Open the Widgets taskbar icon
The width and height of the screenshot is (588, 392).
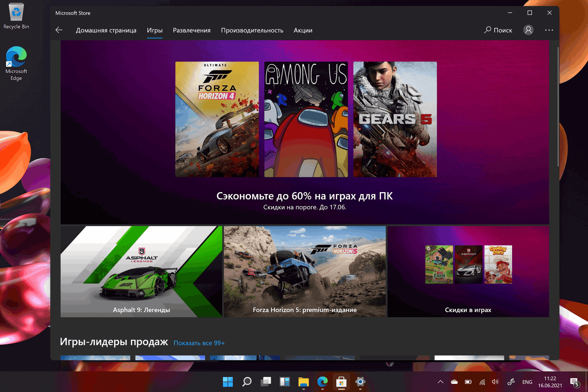click(x=285, y=381)
